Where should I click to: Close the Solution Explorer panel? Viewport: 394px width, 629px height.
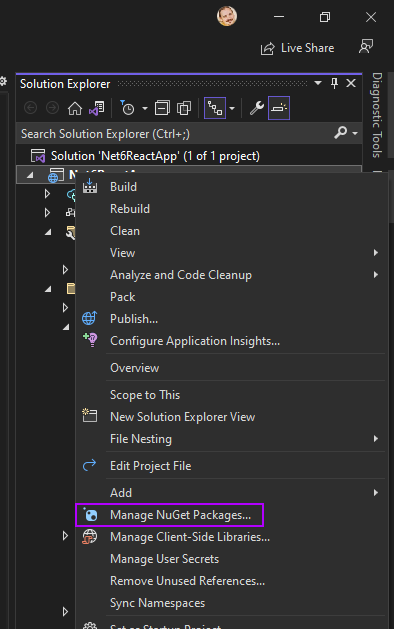(351, 83)
